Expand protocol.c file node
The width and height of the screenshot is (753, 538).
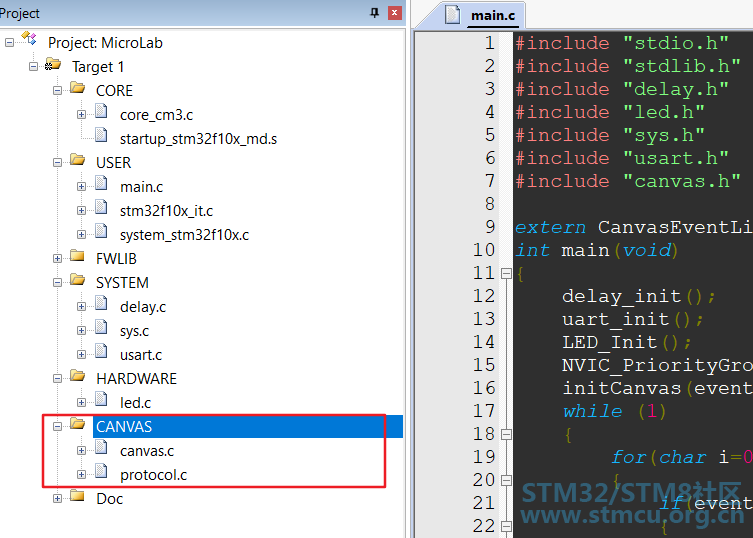[x=81, y=475]
